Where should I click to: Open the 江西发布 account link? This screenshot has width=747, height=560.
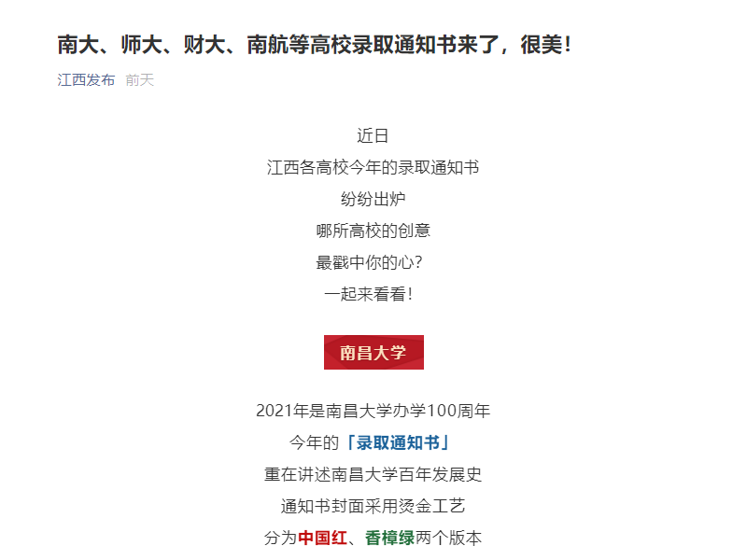[86, 80]
